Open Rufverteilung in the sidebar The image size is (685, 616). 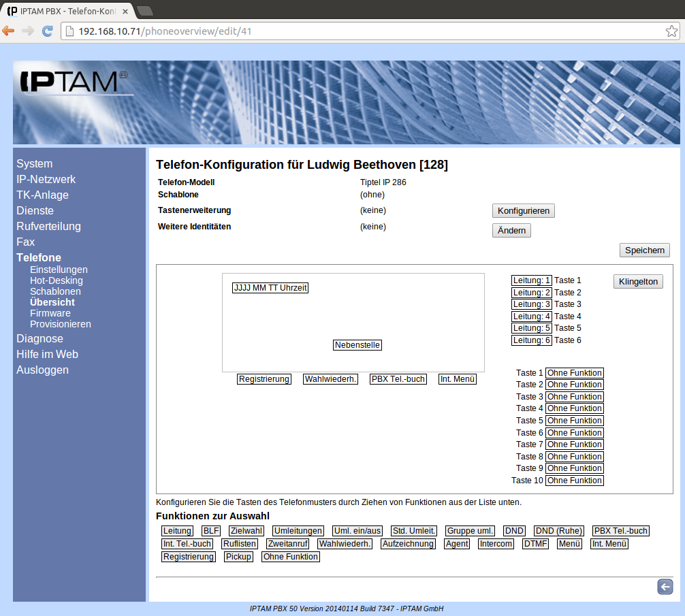(48, 227)
